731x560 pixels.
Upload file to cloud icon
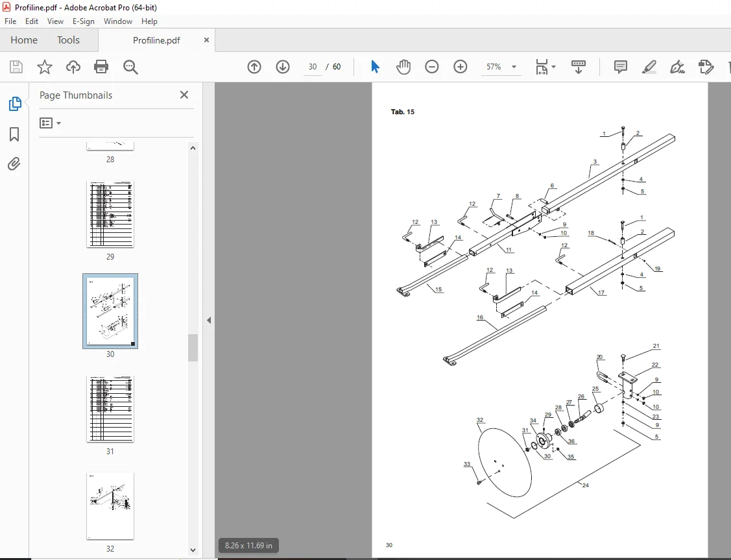pos(73,67)
